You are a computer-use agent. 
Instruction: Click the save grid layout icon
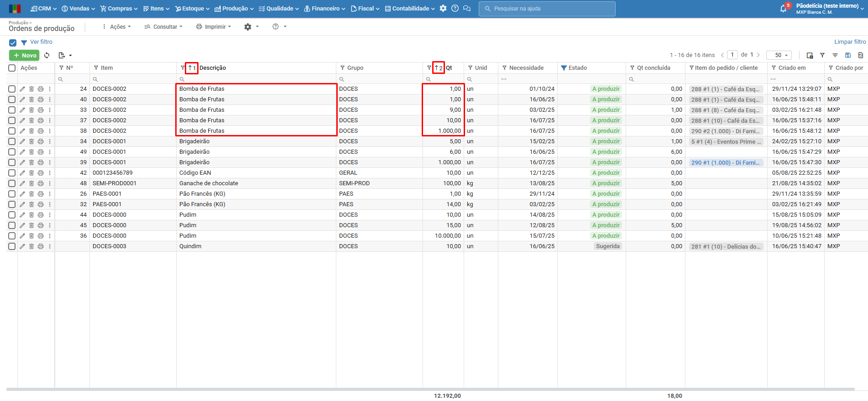coord(848,55)
